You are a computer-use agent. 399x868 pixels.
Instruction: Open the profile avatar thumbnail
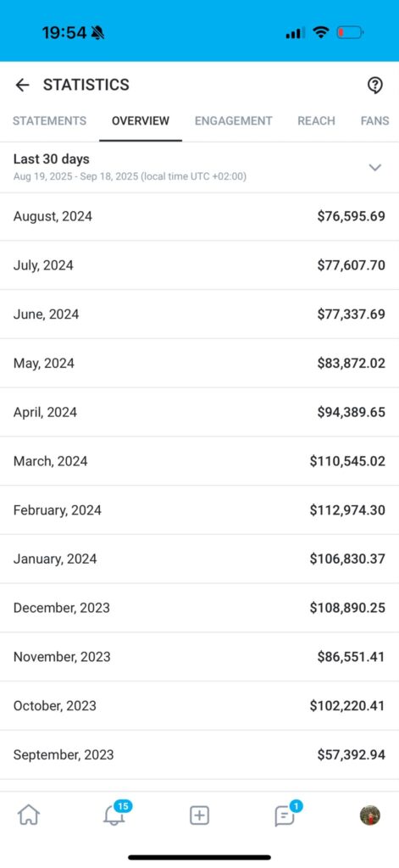(369, 815)
